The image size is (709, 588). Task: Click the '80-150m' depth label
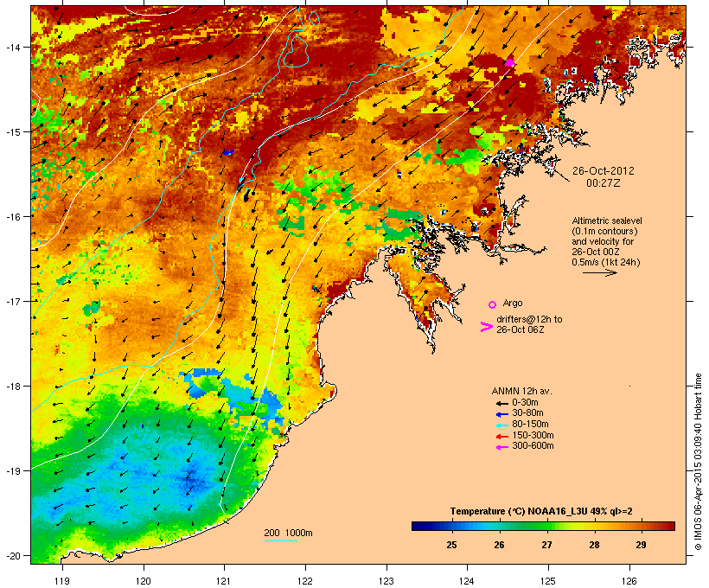tap(530, 425)
